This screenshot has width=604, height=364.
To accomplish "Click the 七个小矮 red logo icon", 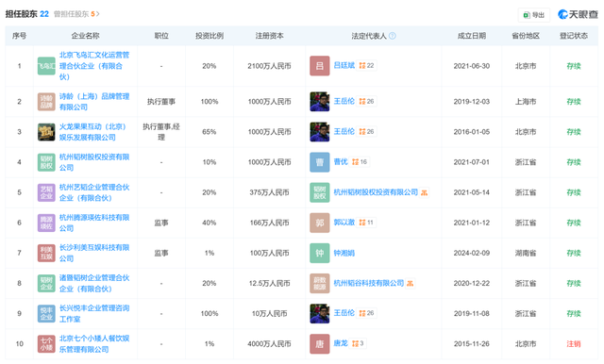I will 46,343.
